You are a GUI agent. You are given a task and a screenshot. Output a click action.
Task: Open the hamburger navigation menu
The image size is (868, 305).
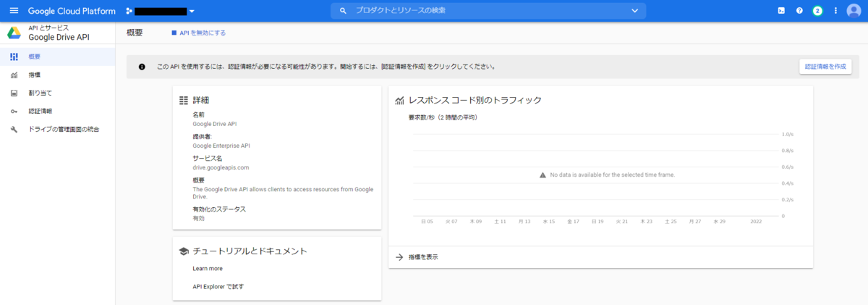pos(14,11)
